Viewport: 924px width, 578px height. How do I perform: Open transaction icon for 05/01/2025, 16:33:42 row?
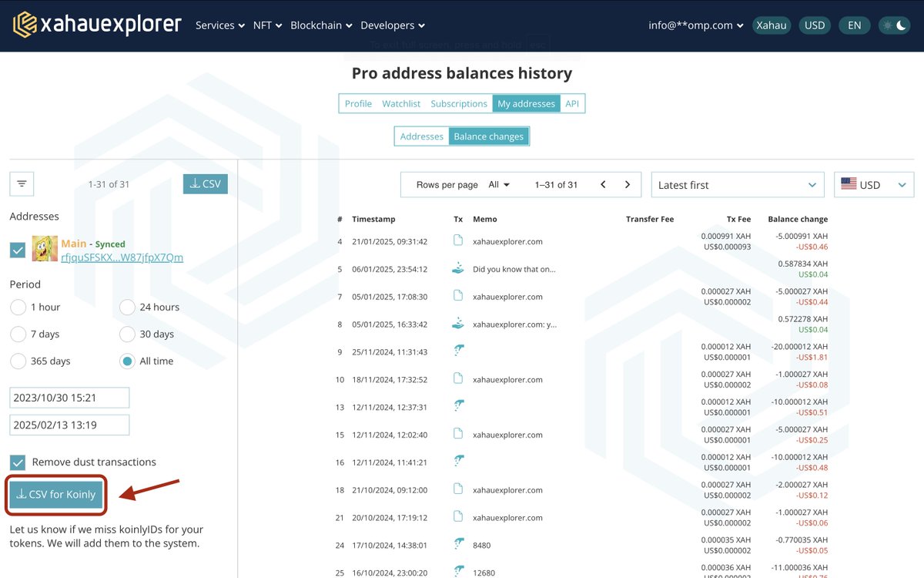pyautogui.click(x=458, y=324)
